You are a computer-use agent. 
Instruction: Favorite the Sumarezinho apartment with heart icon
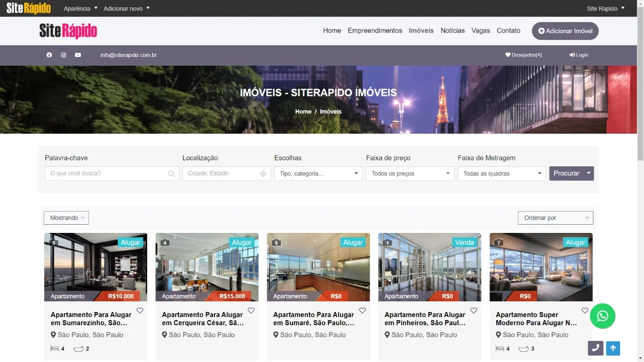coord(140,311)
